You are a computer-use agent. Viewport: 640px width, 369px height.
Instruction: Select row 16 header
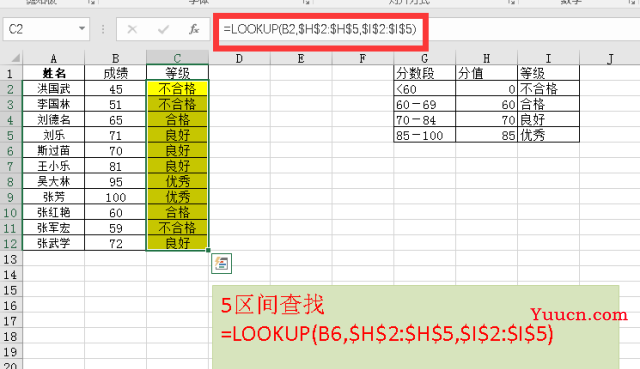tap(11, 305)
